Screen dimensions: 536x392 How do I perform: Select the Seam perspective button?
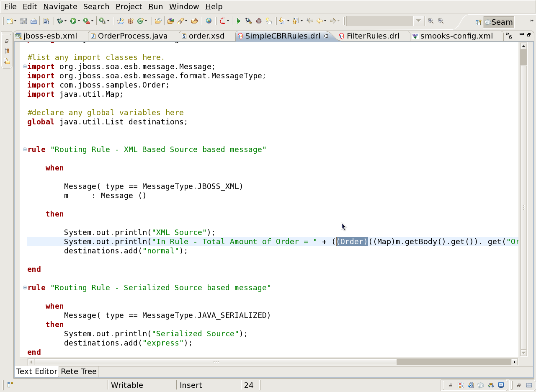pos(498,22)
